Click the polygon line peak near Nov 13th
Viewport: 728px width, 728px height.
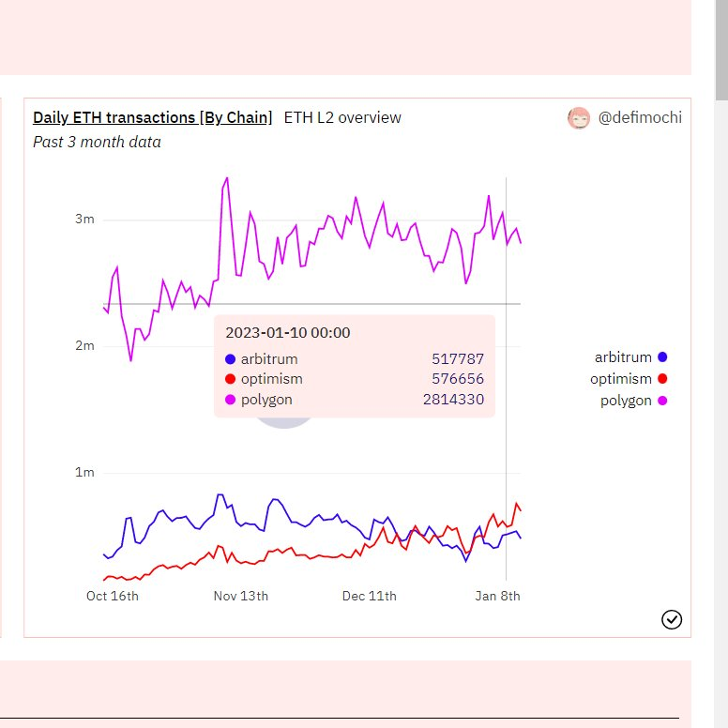227,178
